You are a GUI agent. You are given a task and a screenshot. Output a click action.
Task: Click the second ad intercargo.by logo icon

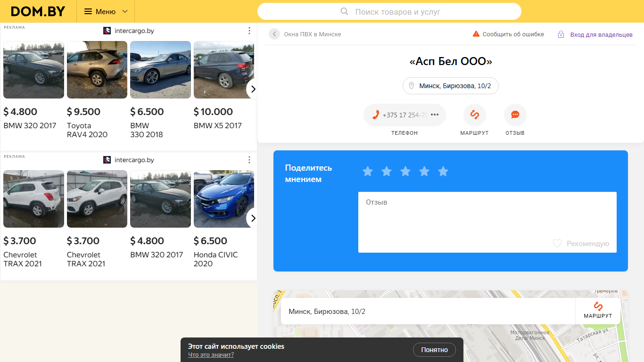click(x=107, y=160)
